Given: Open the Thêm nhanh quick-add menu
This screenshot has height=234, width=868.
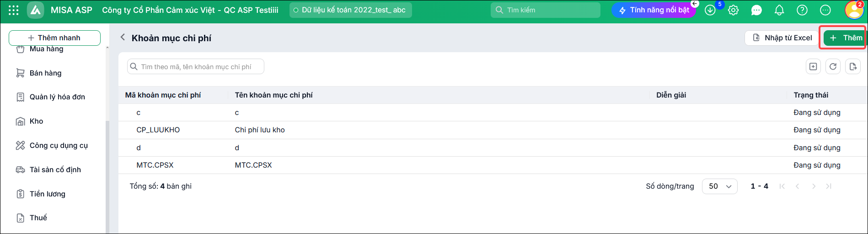Looking at the screenshot, I should pos(54,38).
